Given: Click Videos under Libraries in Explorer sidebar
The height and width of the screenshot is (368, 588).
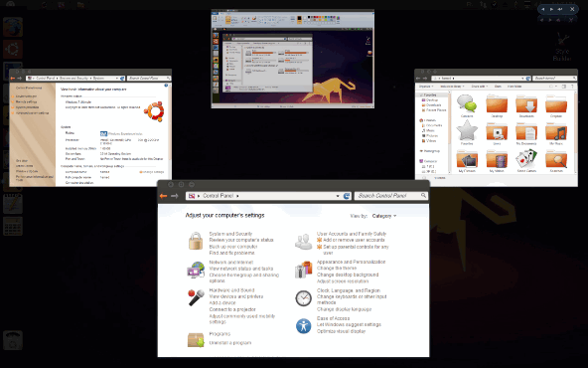Looking at the screenshot, I should coord(431,141).
